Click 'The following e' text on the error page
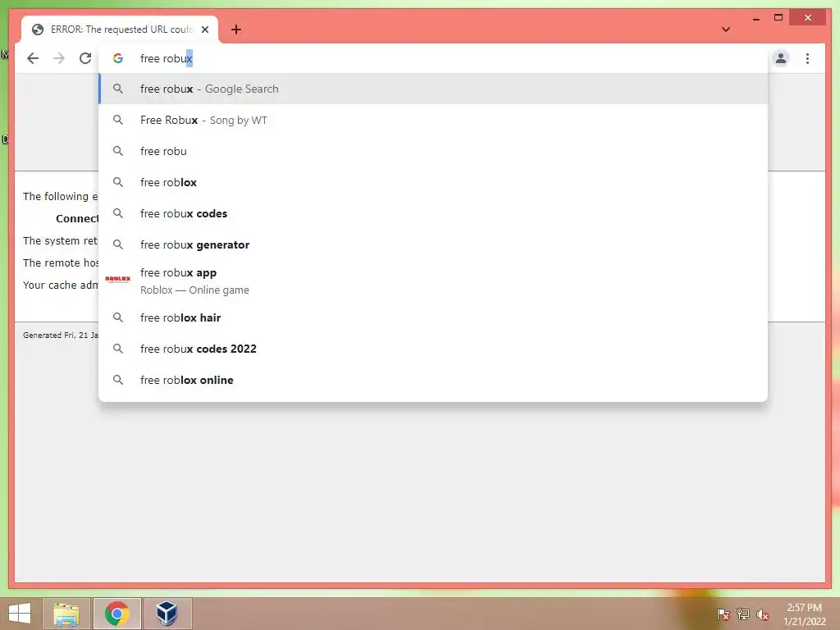 click(x=60, y=196)
